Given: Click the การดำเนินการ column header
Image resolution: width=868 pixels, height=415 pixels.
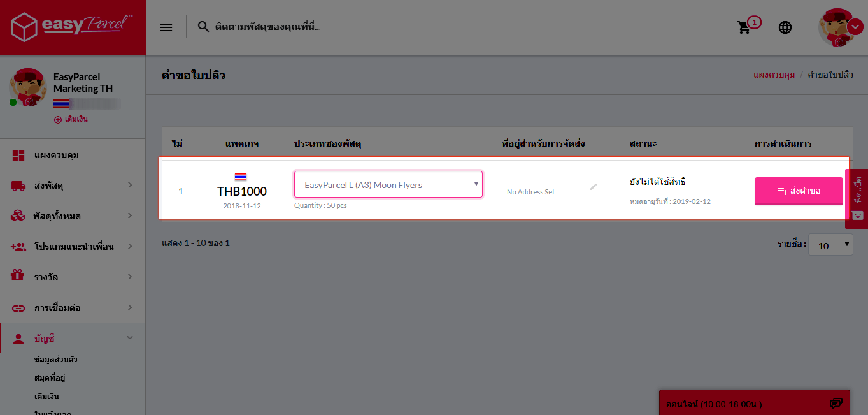Looking at the screenshot, I should click(783, 143).
